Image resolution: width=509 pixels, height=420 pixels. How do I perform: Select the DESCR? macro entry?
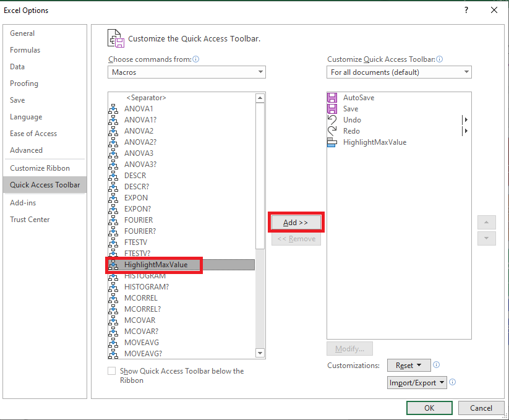(x=181, y=187)
